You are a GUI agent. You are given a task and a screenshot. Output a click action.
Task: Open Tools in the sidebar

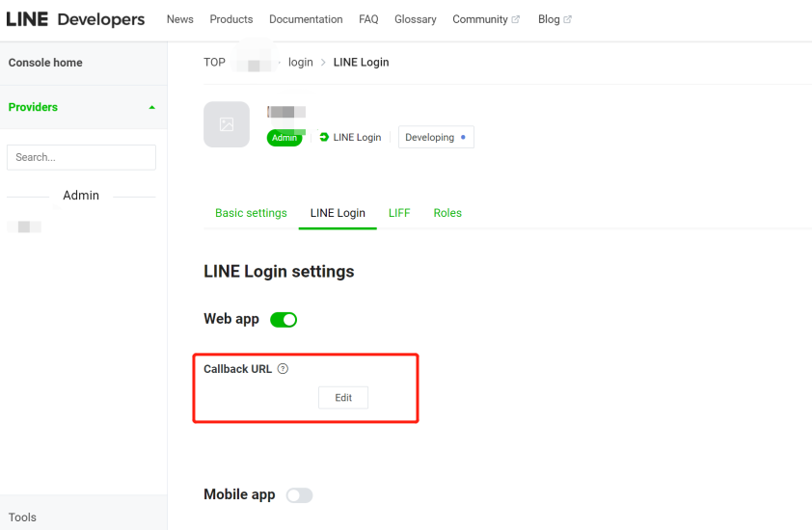tap(22, 517)
